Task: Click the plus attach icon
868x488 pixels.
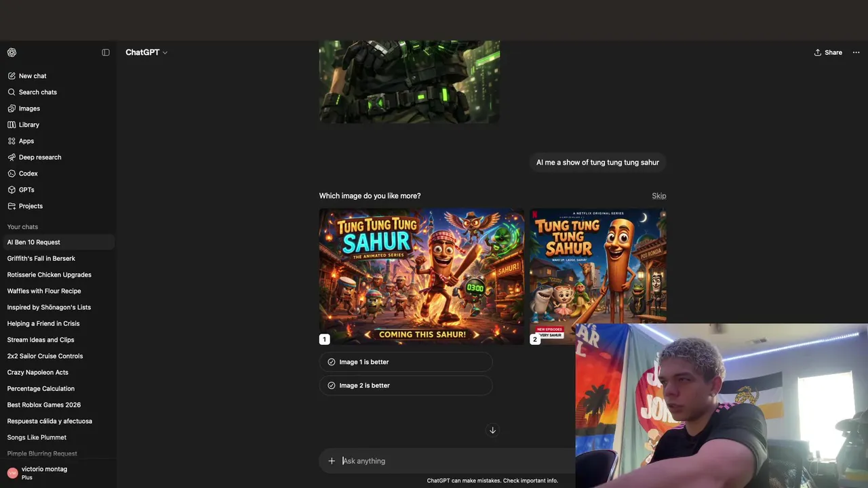Action: click(332, 461)
